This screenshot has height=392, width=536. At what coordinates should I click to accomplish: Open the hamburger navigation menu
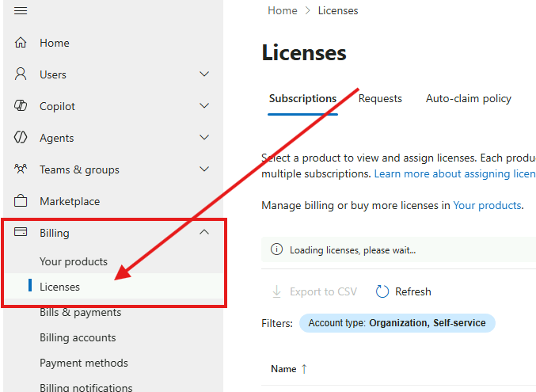click(21, 10)
